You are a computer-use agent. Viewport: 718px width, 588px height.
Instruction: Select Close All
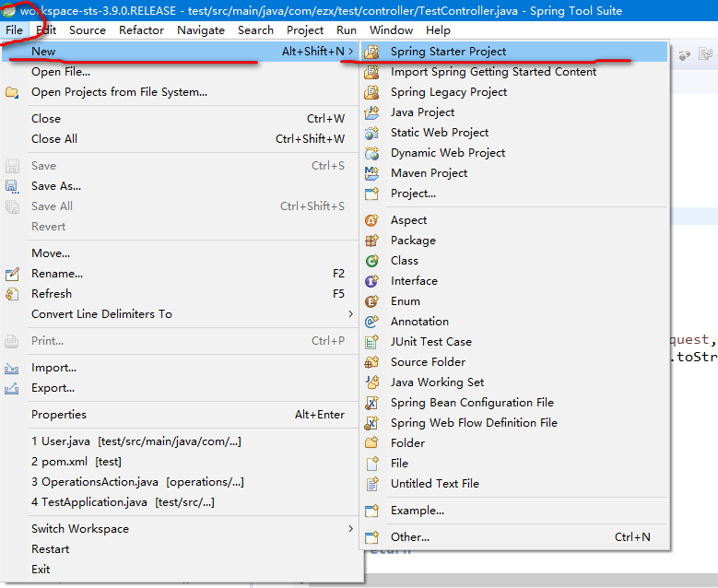[180, 139]
